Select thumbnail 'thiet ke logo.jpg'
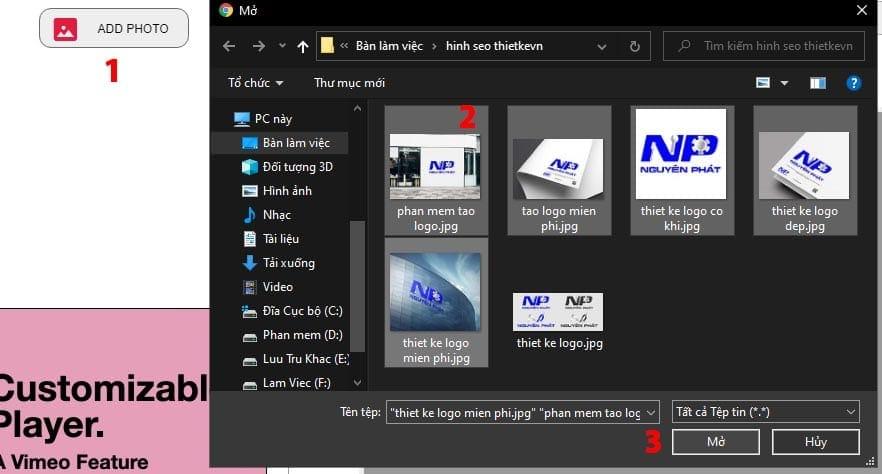Screen dimensions: 882x474 tap(559, 320)
